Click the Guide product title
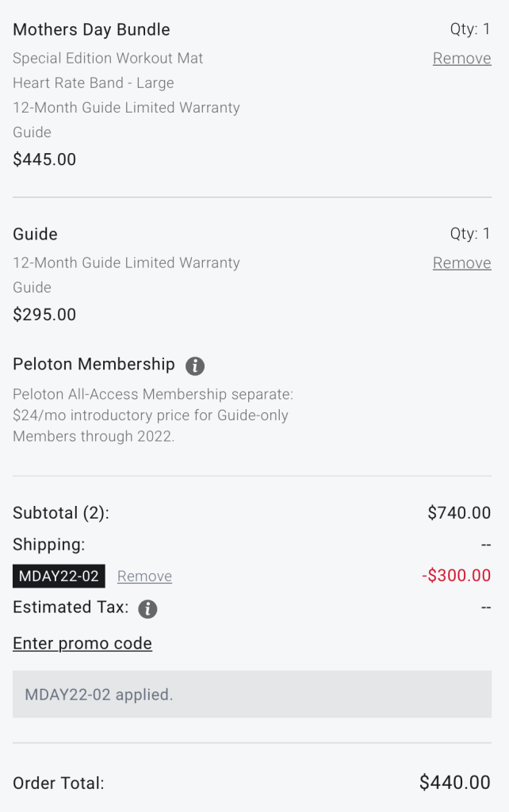 [x=35, y=234]
